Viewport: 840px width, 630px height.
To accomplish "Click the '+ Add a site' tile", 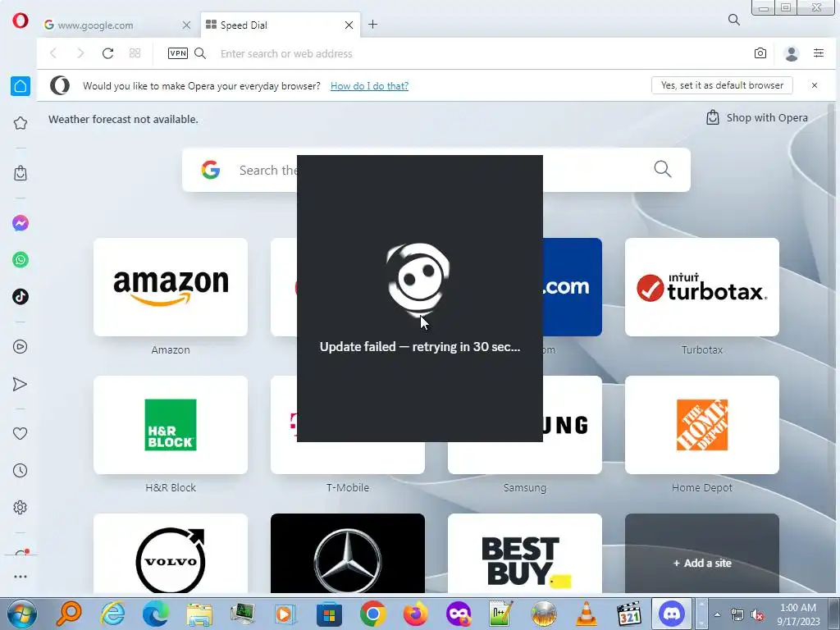I will tap(702, 554).
